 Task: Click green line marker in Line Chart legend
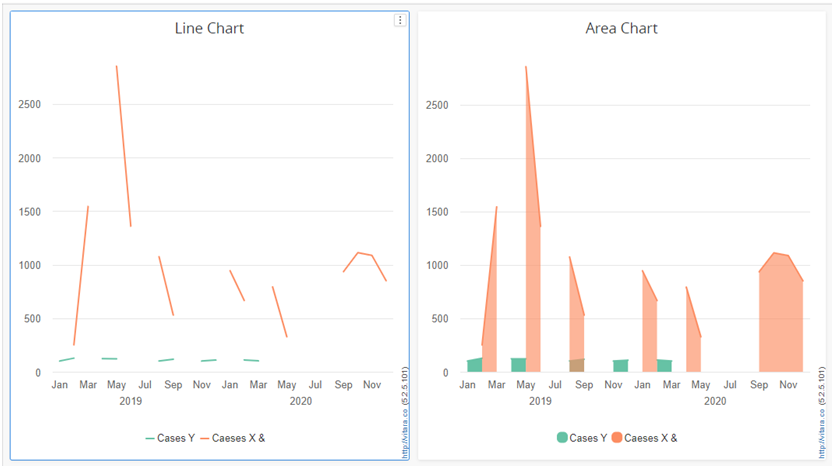point(150,437)
